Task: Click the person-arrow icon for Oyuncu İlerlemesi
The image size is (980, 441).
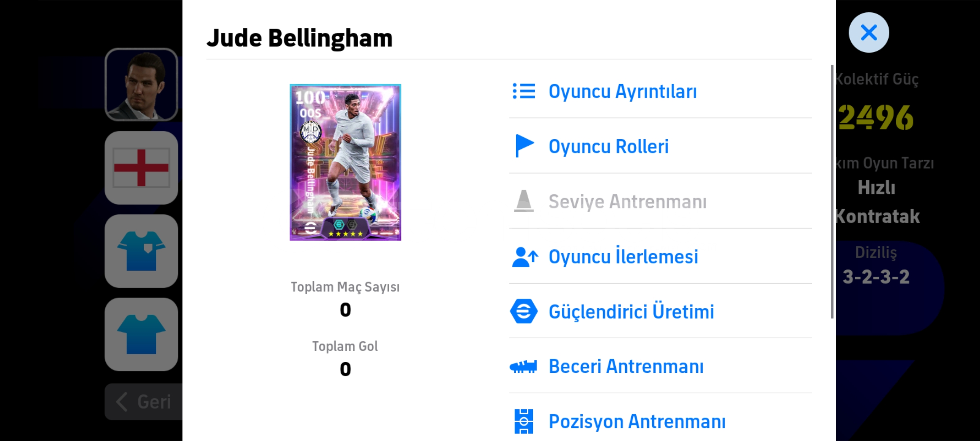Action: (x=525, y=257)
